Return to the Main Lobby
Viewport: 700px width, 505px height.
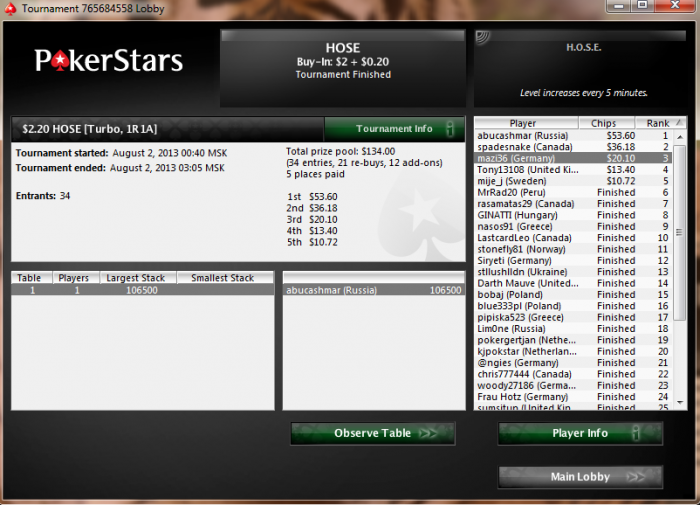pyautogui.click(x=580, y=477)
